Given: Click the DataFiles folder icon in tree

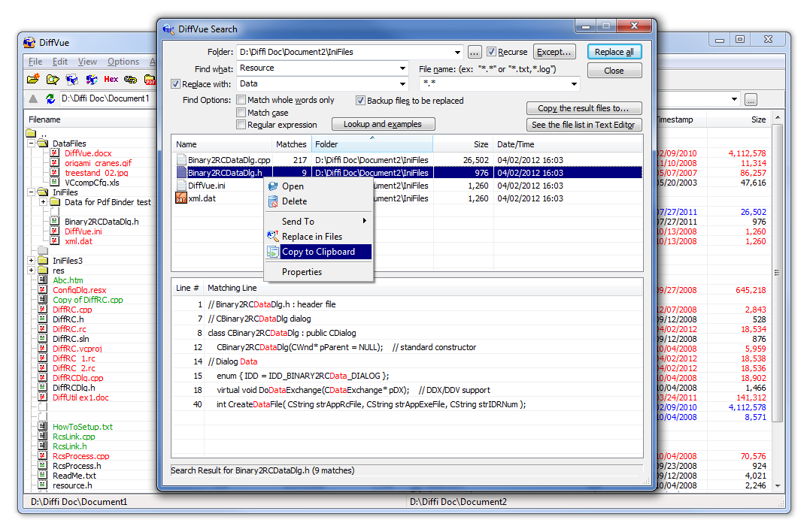Looking at the screenshot, I should pos(43,144).
